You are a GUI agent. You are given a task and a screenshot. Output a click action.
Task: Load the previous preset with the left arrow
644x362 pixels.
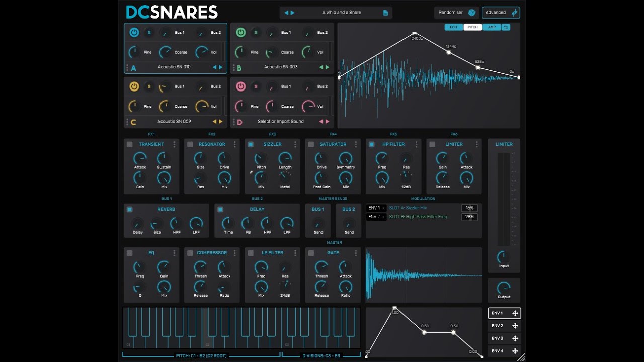(x=286, y=13)
